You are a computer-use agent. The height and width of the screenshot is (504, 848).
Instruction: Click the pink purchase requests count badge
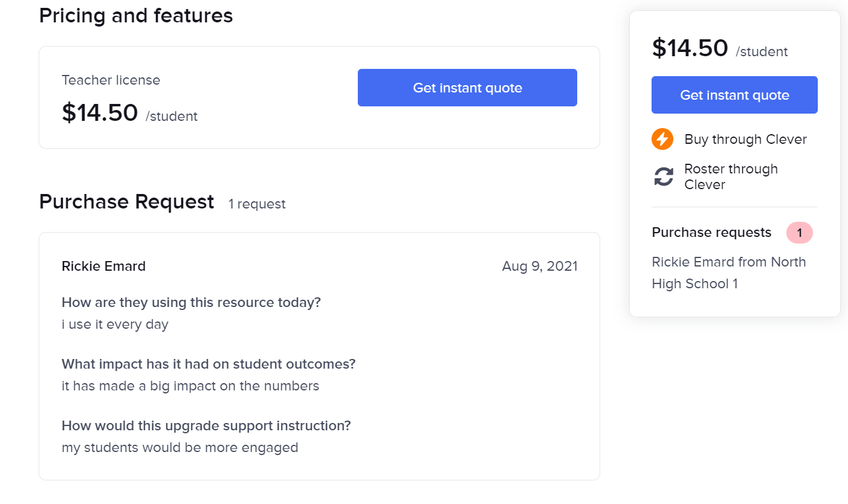[x=799, y=233]
